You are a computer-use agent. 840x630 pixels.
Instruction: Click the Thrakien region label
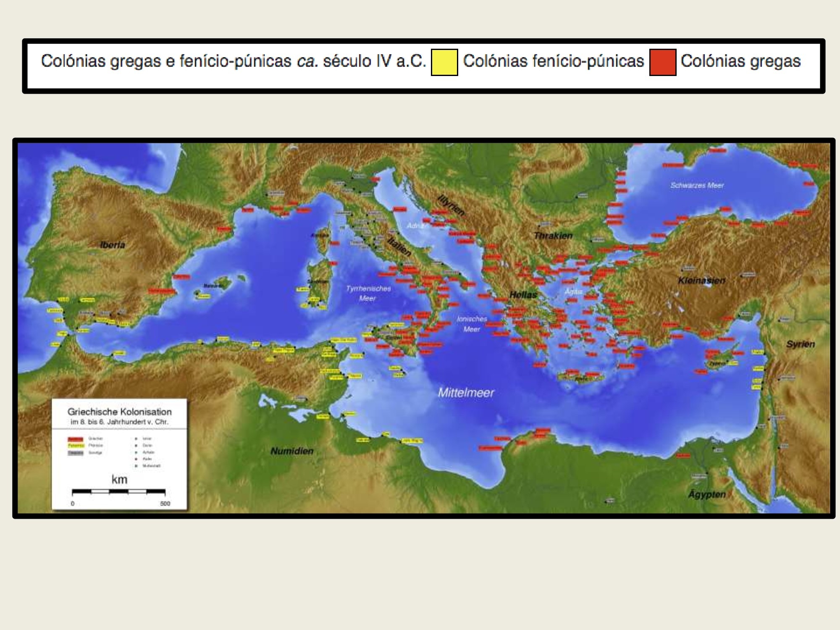coord(553,236)
